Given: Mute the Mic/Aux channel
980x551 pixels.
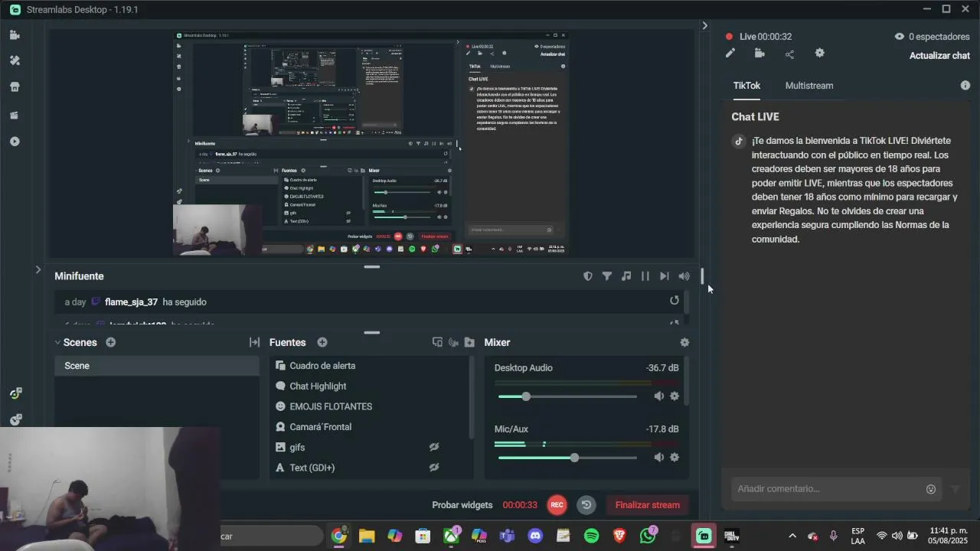Looking at the screenshot, I should (658, 458).
